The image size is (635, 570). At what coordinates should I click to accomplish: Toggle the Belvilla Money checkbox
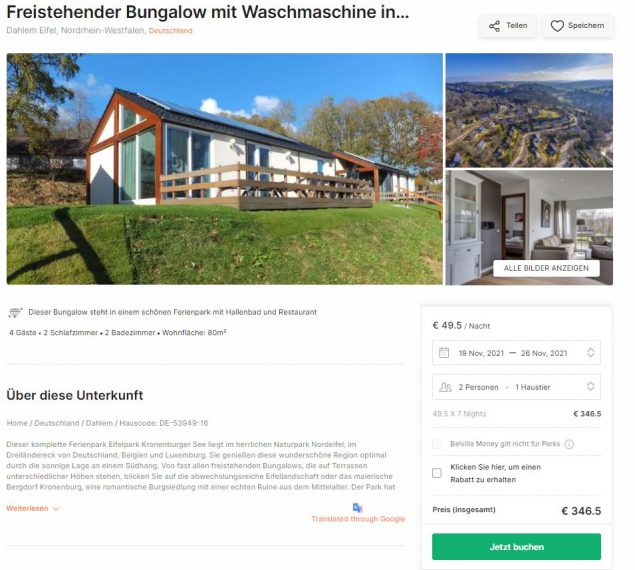coord(437,444)
